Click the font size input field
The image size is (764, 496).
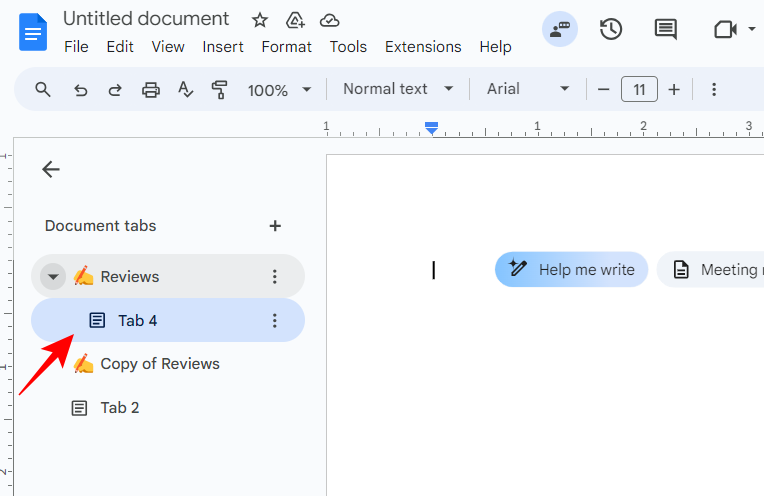639,90
